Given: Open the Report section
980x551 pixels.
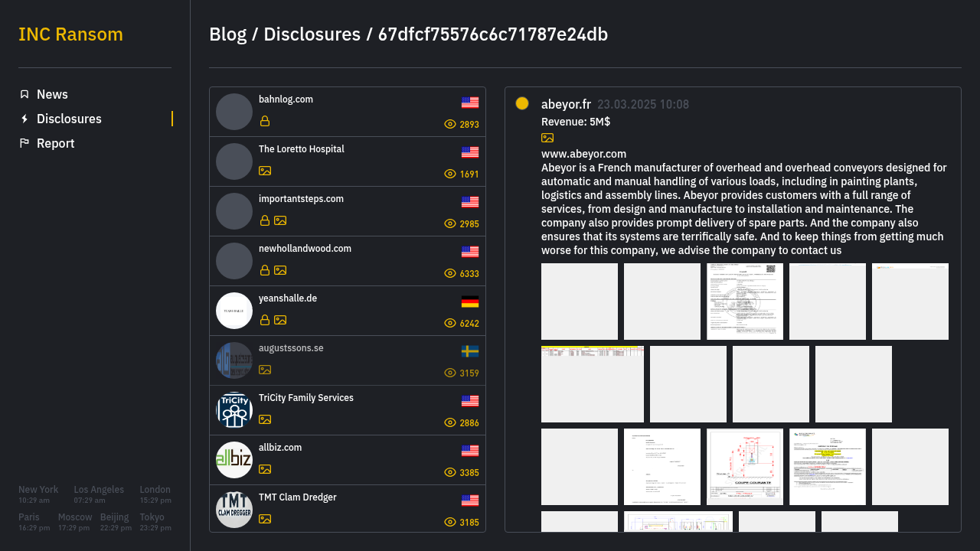Looking at the screenshot, I should 95,143.
